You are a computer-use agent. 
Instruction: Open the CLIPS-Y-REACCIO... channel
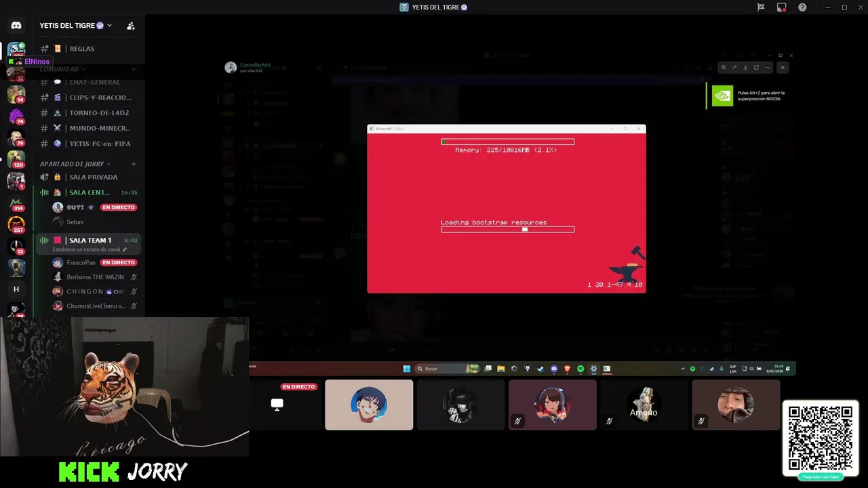pyautogui.click(x=88, y=98)
